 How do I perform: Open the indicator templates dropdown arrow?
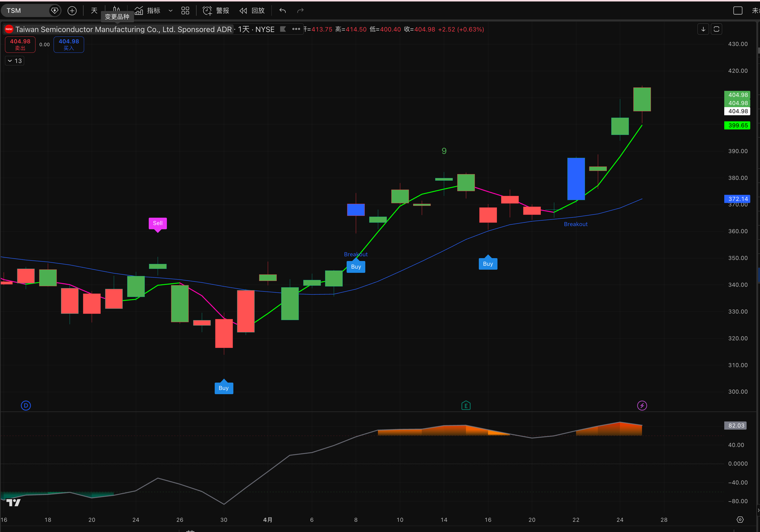[171, 11]
